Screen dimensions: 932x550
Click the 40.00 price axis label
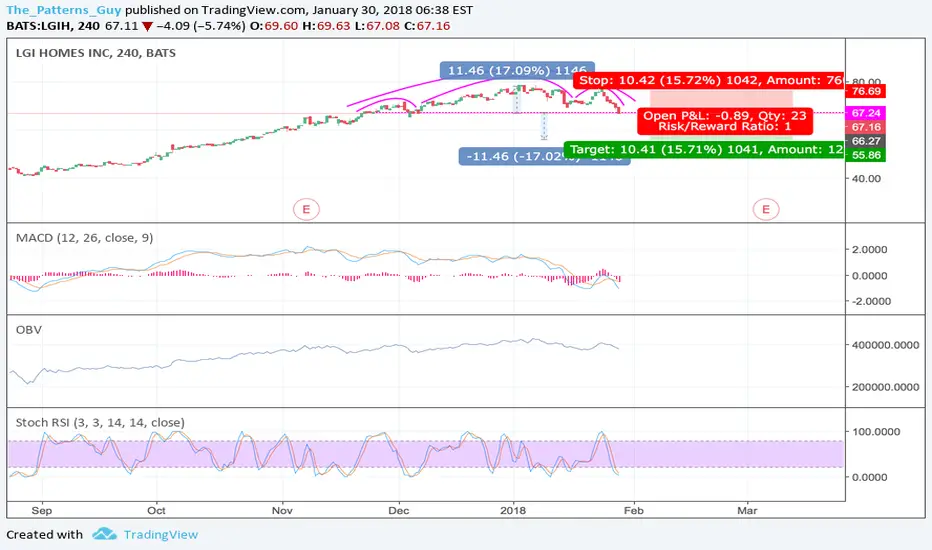point(866,178)
